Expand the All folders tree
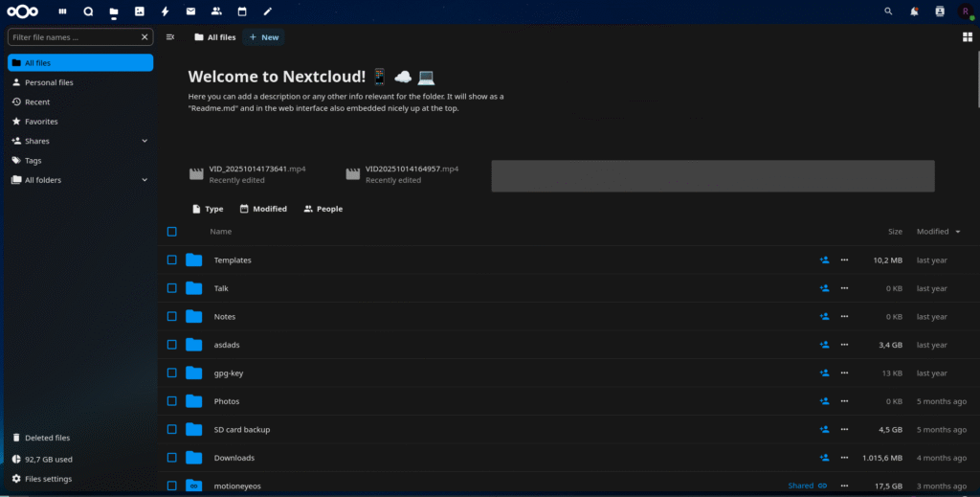The height and width of the screenshot is (497, 980). click(145, 180)
